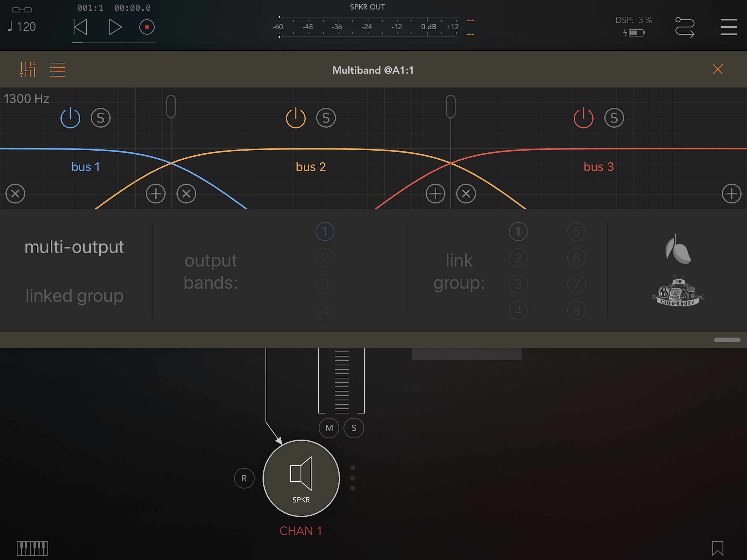Toggle the red bus 3 power button
The width and height of the screenshot is (747, 560).
coord(583,118)
